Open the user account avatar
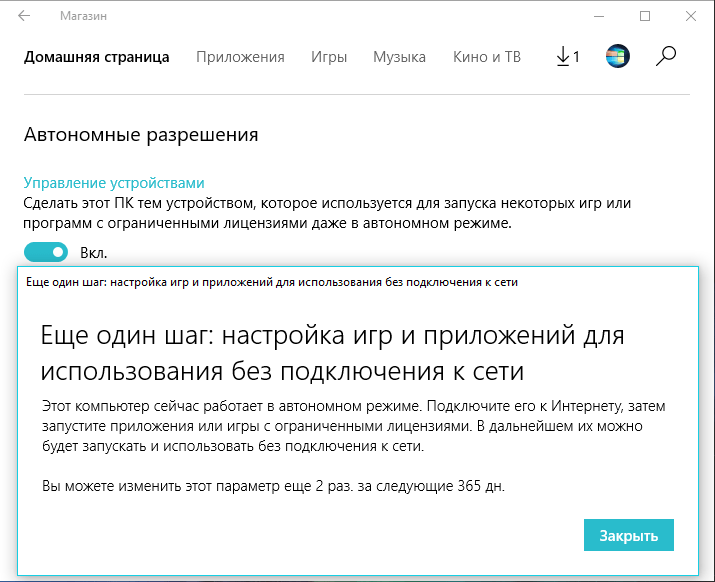Viewport: 715px width, 582px height. tap(617, 56)
